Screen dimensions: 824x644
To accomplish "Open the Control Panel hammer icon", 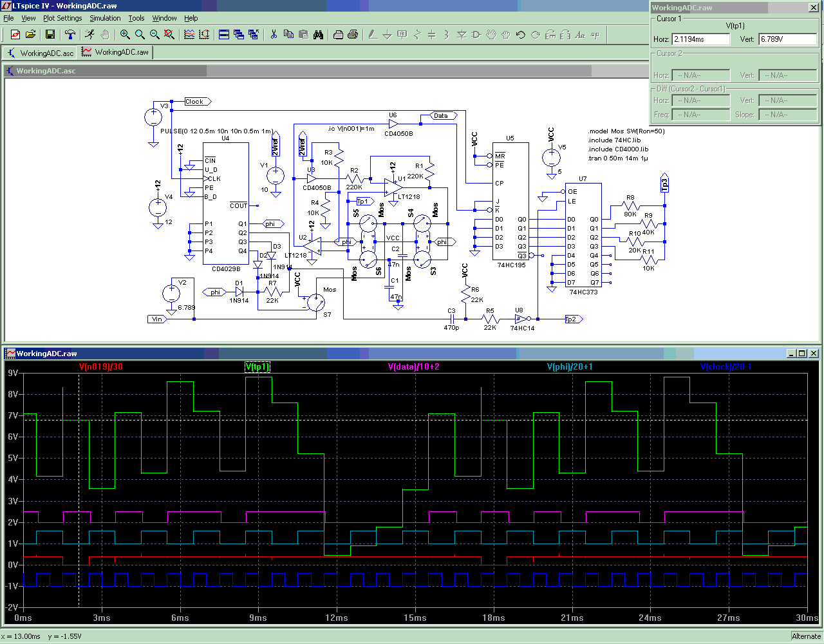I will tap(70, 35).
